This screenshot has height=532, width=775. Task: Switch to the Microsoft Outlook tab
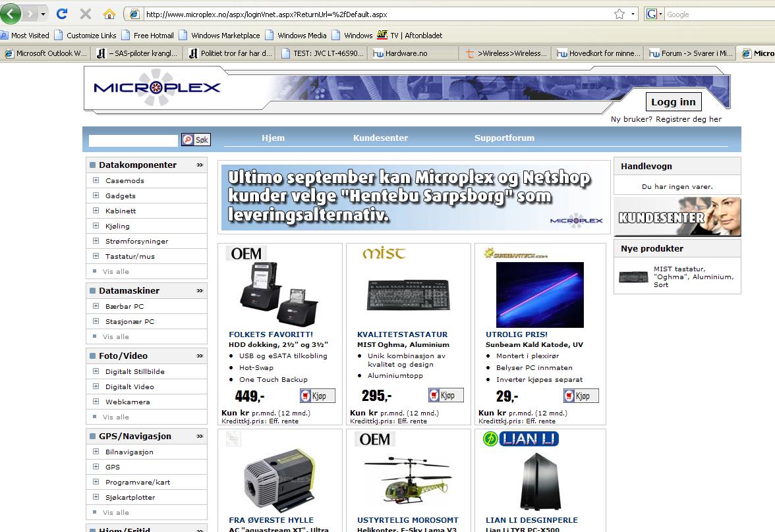point(45,53)
